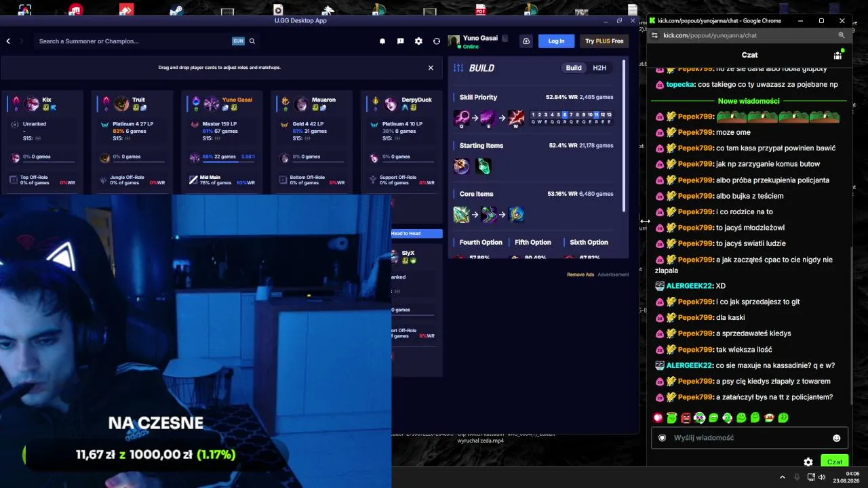Click the username topecka in chat

[x=679, y=85]
